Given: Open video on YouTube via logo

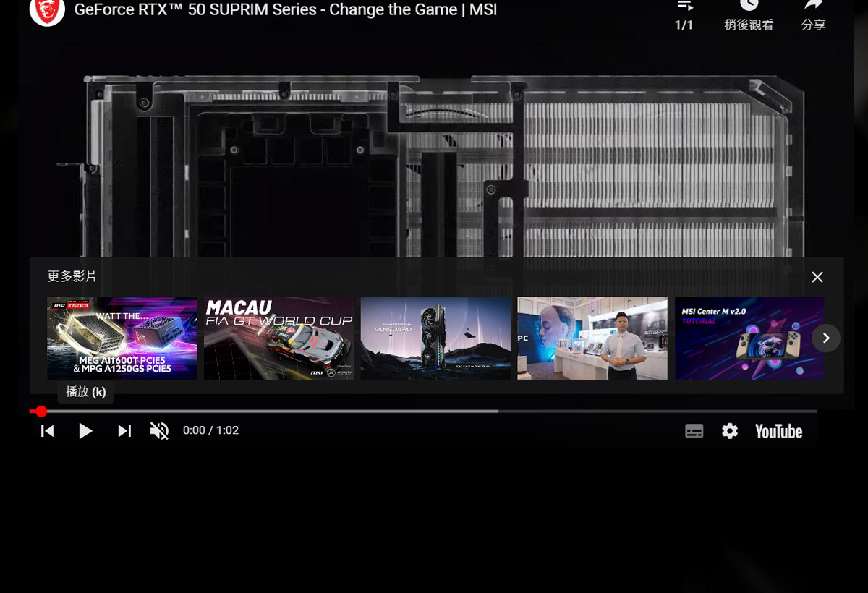Looking at the screenshot, I should (779, 432).
